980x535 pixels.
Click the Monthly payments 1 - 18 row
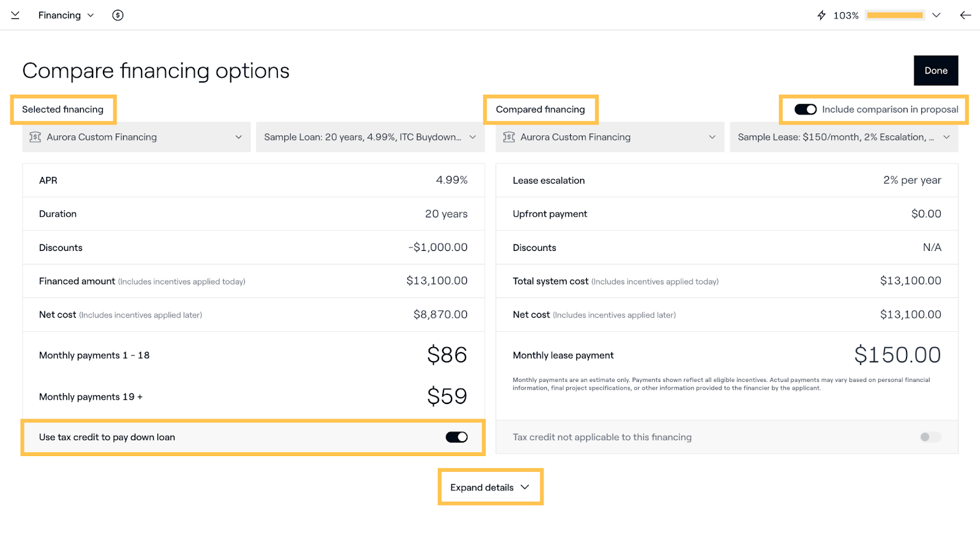click(253, 355)
